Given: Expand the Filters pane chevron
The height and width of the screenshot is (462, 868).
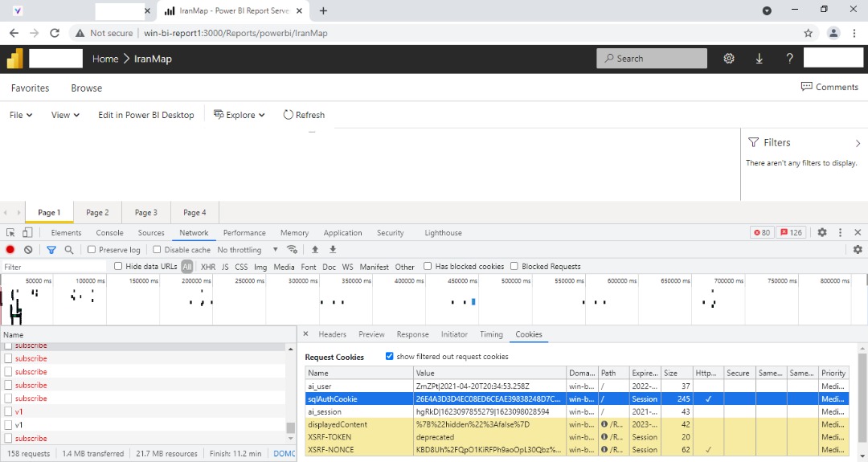Looking at the screenshot, I should [x=858, y=143].
